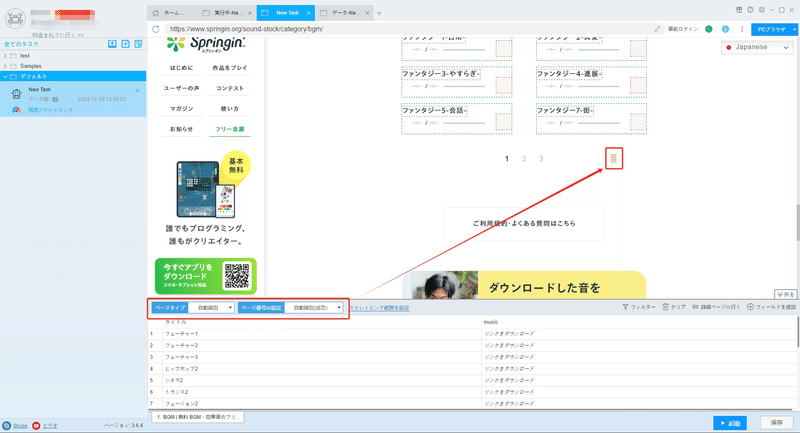The image size is (800, 433).
Task: Open the ページ番号の設定 dropdown
Action: pyautogui.click(x=314, y=308)
